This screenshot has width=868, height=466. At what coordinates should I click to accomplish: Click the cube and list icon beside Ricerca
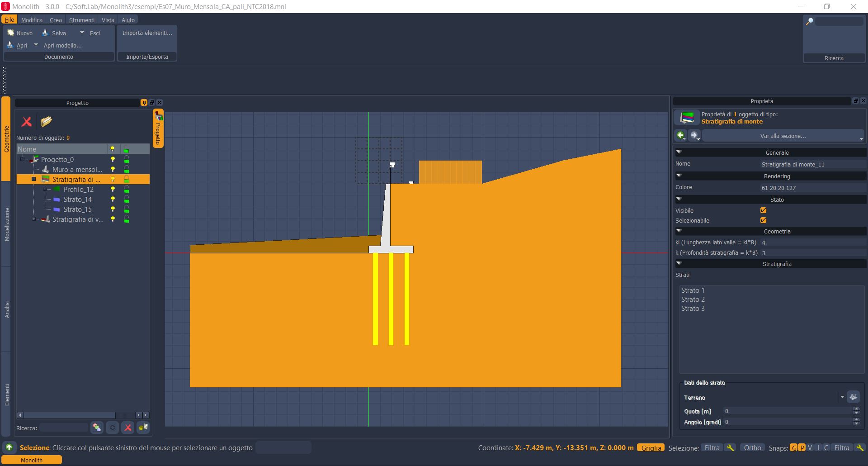click(143, 428)
